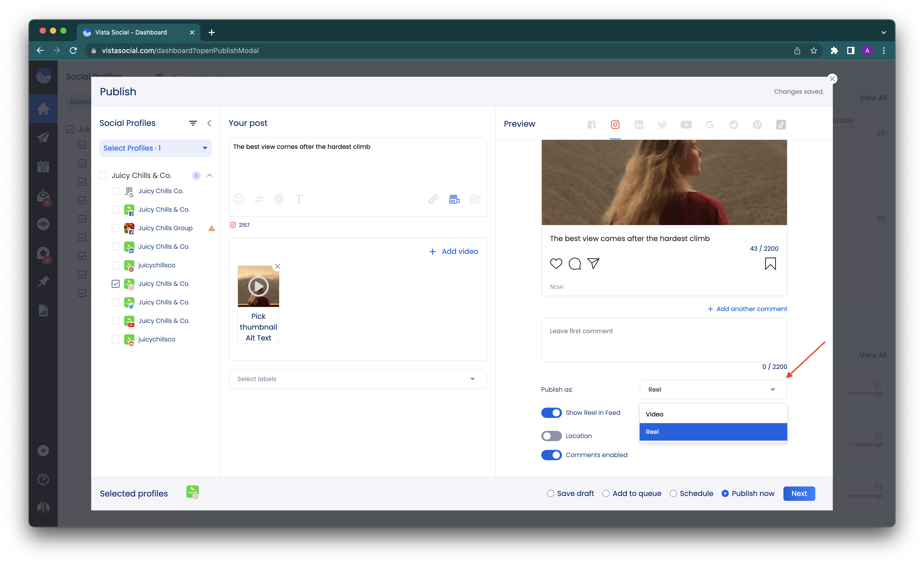The height and width of the screenshot is (565, 924).
Task: Uncheck the Instagram Juicy Chills & Co. profile
Action: tap(115, 284)
